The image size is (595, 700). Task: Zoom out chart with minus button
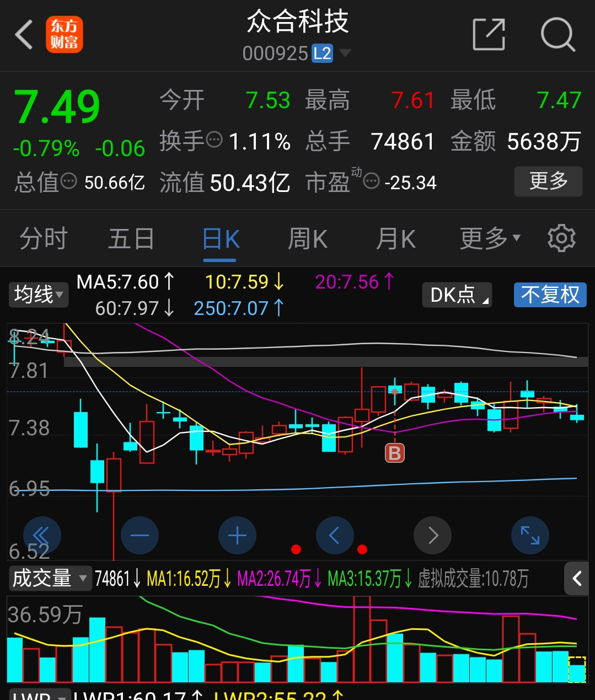pos(140,536)
